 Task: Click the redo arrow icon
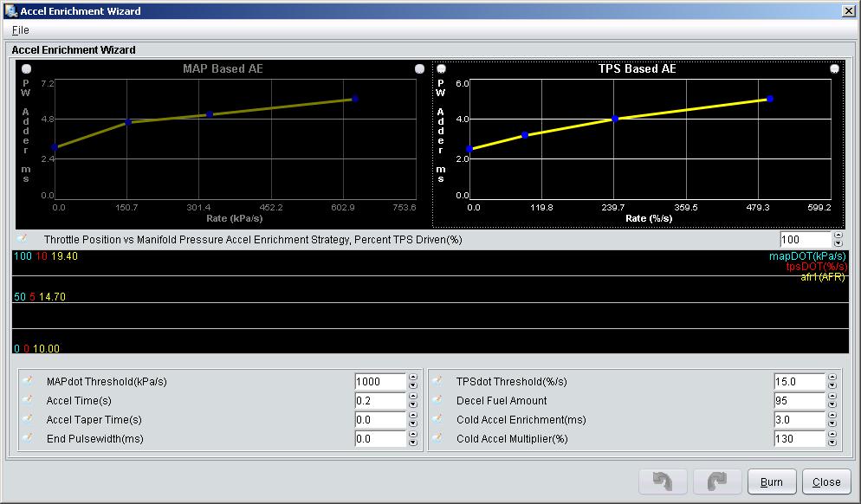[717, 482]
